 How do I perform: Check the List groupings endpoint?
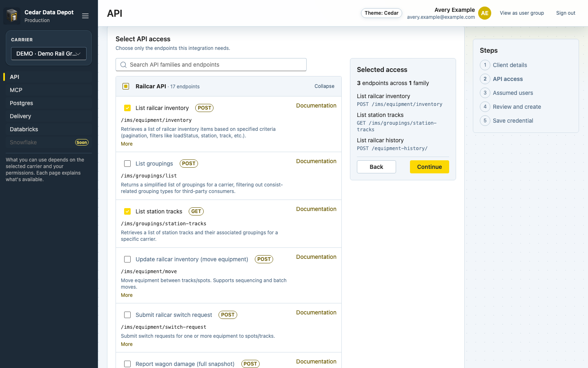pyautogui.click(x=127, y=164)
